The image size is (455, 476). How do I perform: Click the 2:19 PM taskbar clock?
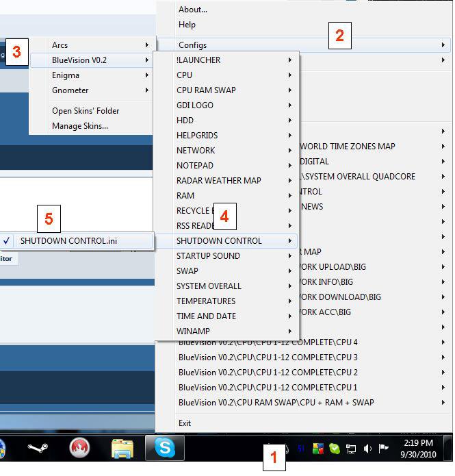pyautogui.click(x=418, y=449)
